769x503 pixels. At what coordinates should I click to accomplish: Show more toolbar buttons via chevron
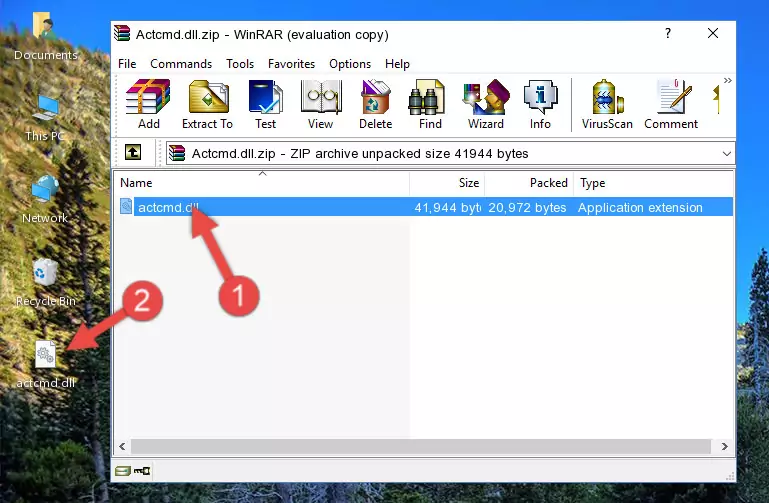pyautogui.click(x=727, y=80)
